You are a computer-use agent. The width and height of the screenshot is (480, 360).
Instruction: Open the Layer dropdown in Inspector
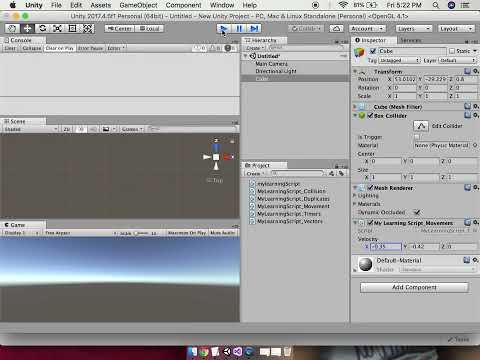point(457,60)
